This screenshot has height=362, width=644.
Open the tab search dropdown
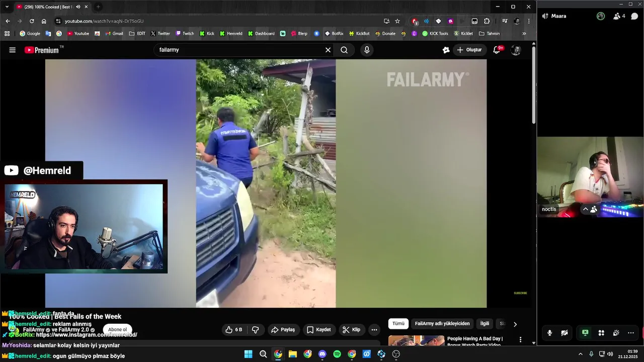[7, 7]
